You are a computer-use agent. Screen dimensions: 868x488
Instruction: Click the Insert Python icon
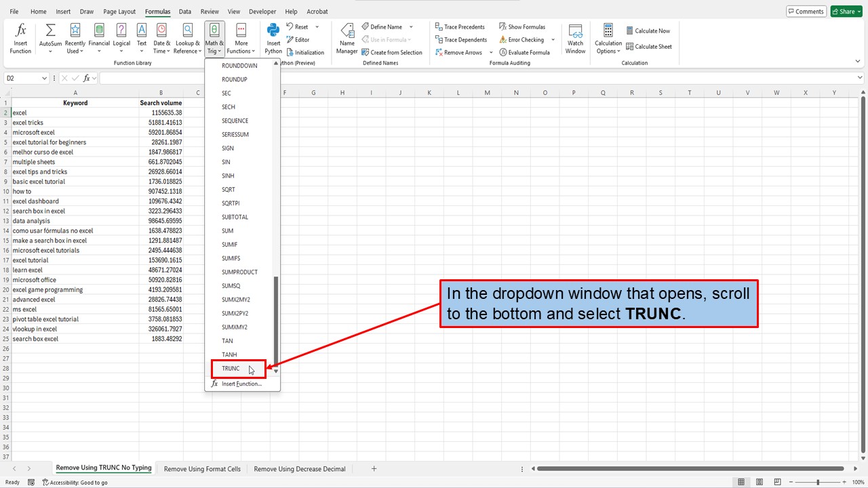tap(273, 38)
